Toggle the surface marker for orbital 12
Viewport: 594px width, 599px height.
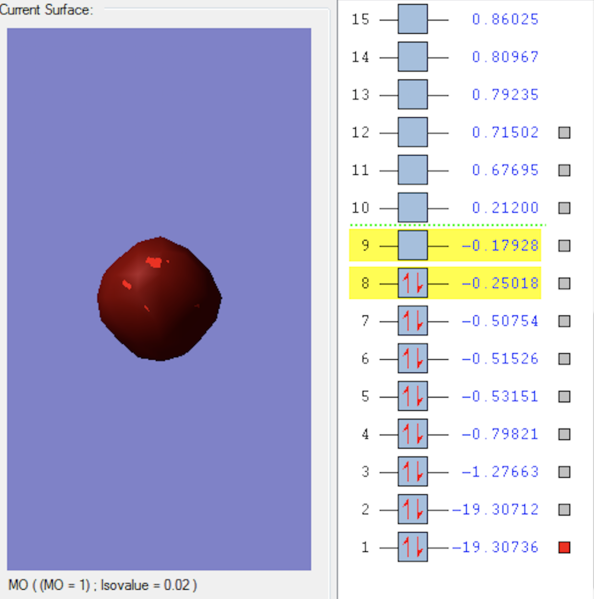[x=564, y=133]
